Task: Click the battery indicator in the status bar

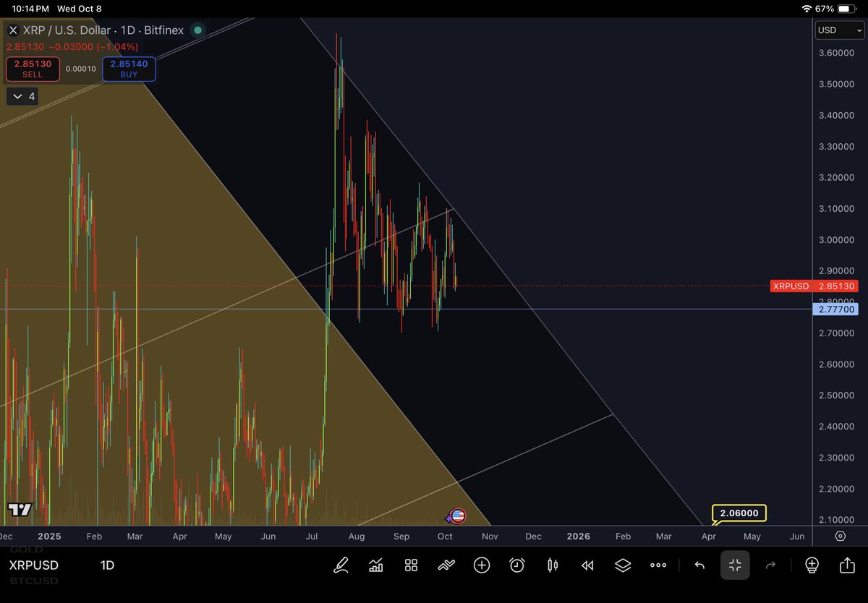Action: click(848, 9)
